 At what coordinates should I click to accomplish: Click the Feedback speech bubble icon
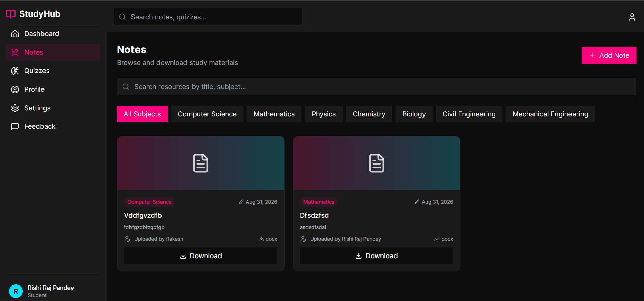click(15, 126)
